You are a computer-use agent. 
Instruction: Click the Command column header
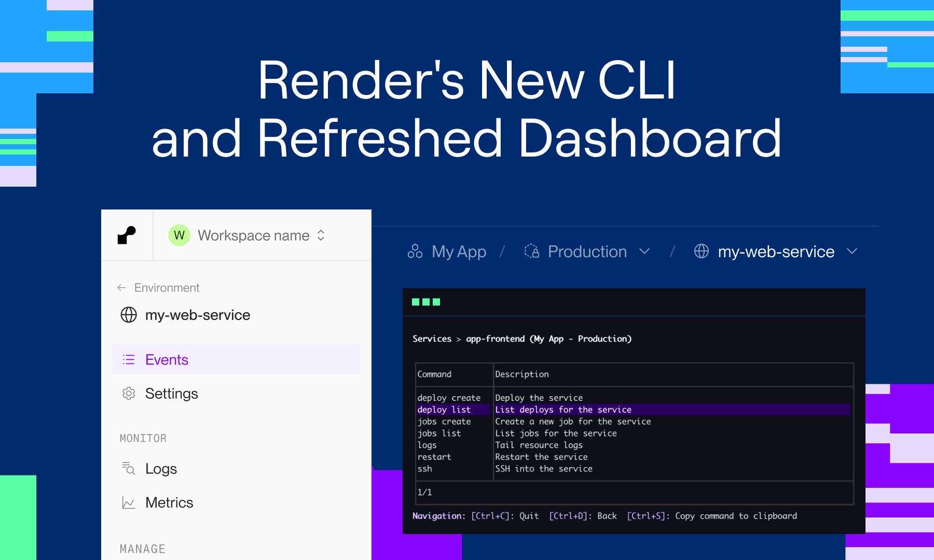(x=434, y=374)
